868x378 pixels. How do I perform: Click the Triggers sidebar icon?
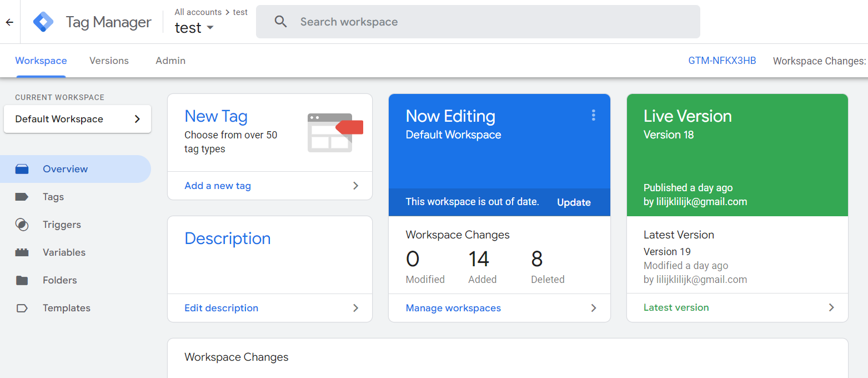pyautogui.click(x=22, y=225)
